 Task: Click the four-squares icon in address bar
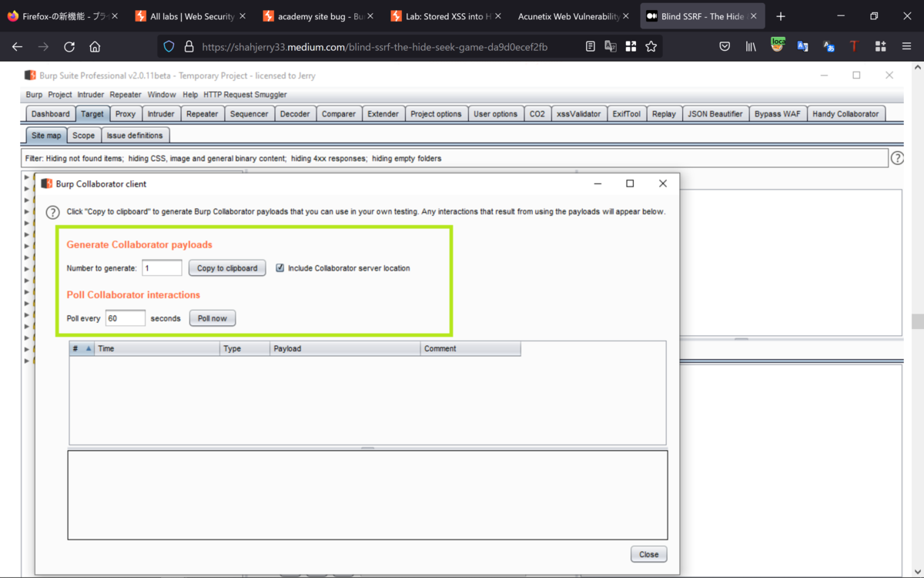point(631,47)
